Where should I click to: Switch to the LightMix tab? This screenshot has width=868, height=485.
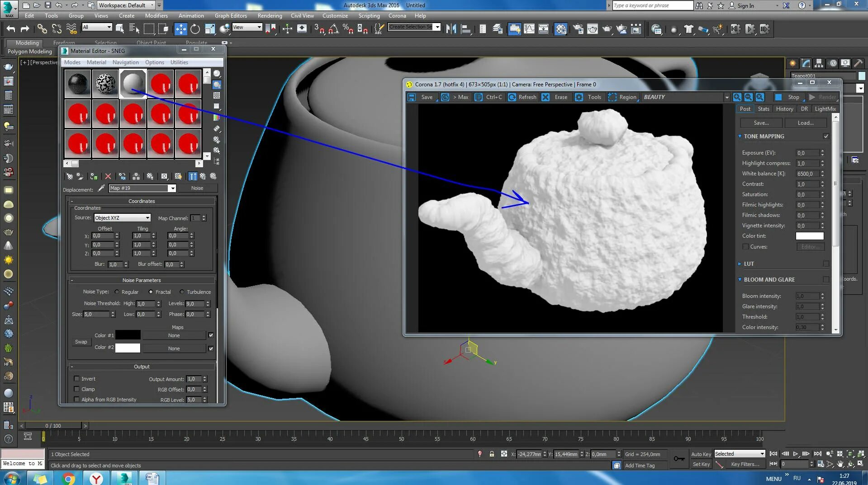pos(825,109)
